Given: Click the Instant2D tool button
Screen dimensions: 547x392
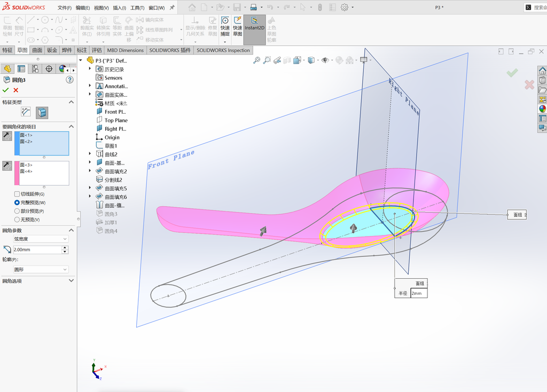Looking at the screenshot, I should 254,29.
